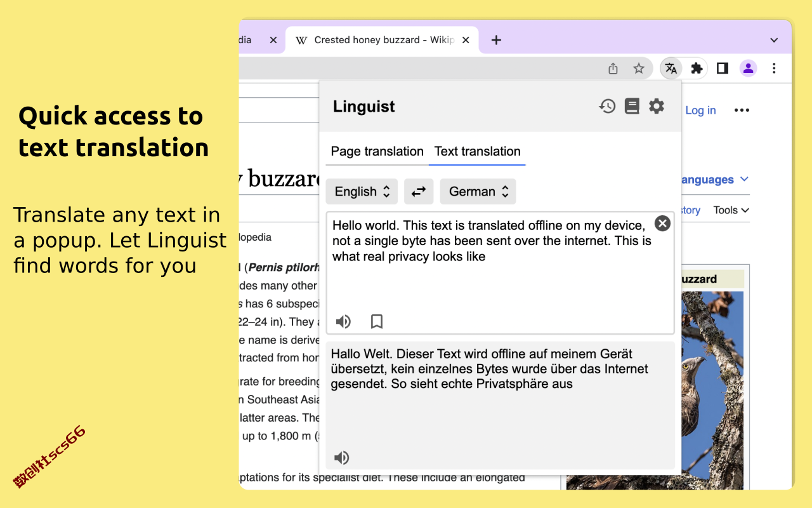812x508 pixels.
Task: Clear the source text with X button
Action: [662, 223]
